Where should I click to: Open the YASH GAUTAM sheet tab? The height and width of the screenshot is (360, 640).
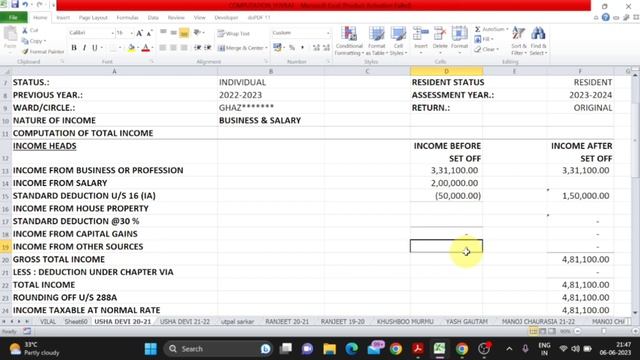coord(467,322)
